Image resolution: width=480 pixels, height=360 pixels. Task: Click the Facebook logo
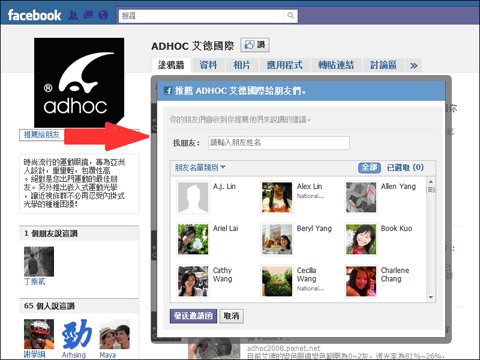[x=34, y=15]
